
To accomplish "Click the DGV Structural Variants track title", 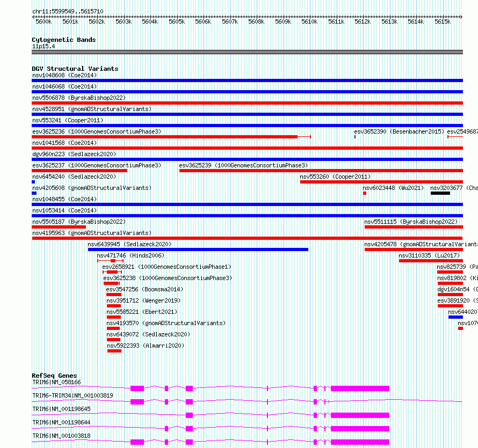I will pyautogui.click(x=75, y=69).
